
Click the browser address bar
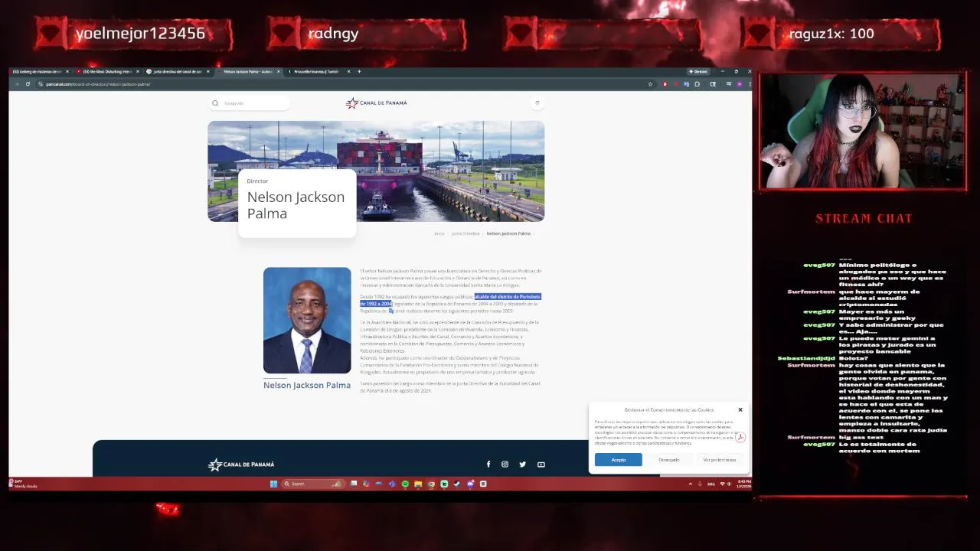point(345,84)
